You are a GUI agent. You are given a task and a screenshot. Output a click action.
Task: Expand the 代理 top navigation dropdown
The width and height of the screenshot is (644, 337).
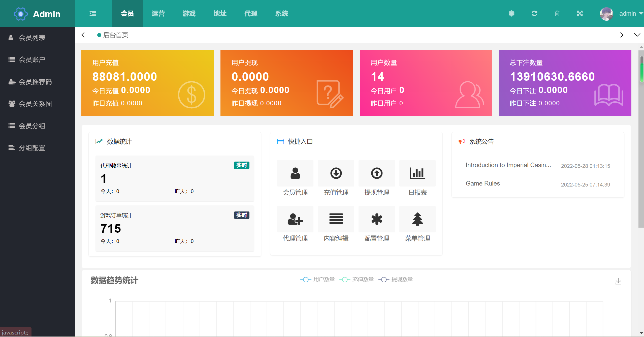coord(251,13)
